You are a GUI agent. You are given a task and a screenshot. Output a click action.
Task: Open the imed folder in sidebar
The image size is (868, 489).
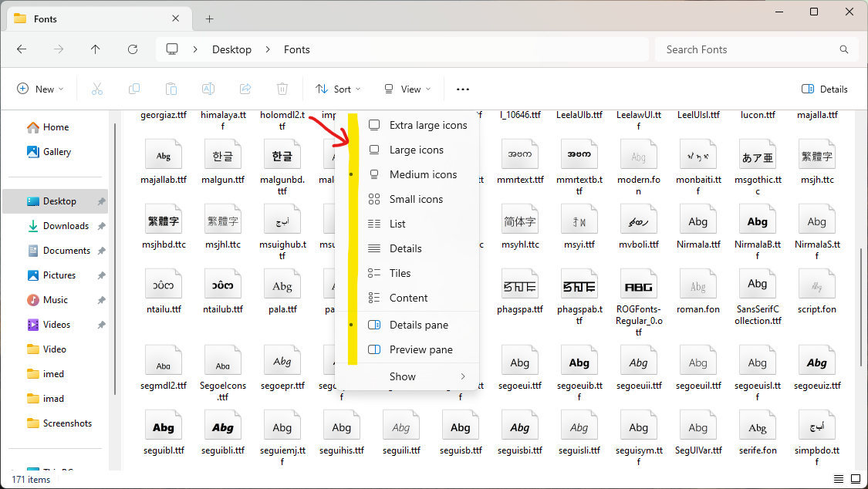click(x=56, y=374)
